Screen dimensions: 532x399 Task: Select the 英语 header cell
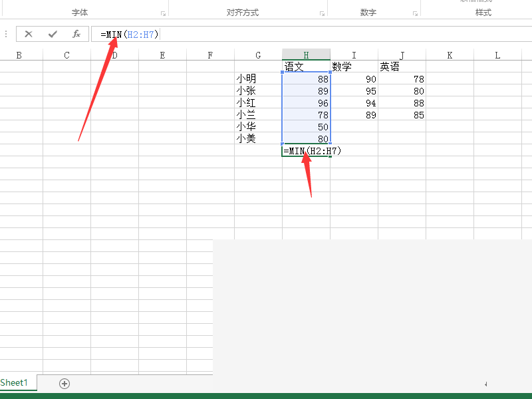(x=402, y=66)
